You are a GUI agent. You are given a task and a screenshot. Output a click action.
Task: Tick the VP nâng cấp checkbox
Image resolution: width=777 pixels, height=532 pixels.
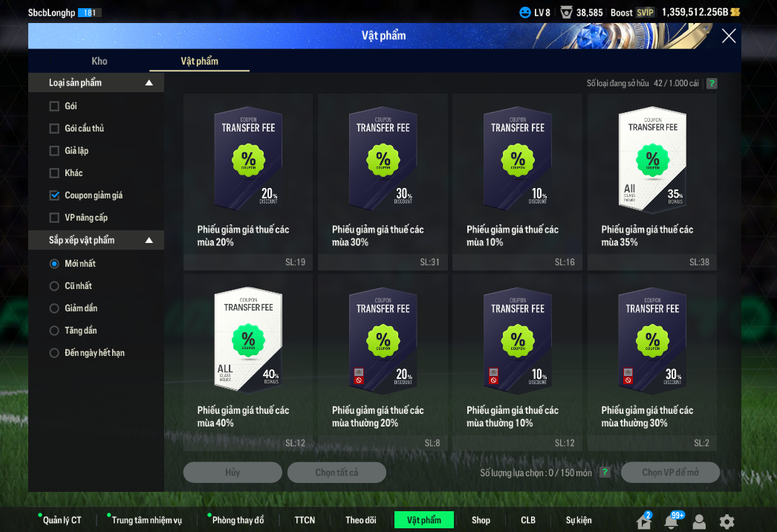point(54,218)
